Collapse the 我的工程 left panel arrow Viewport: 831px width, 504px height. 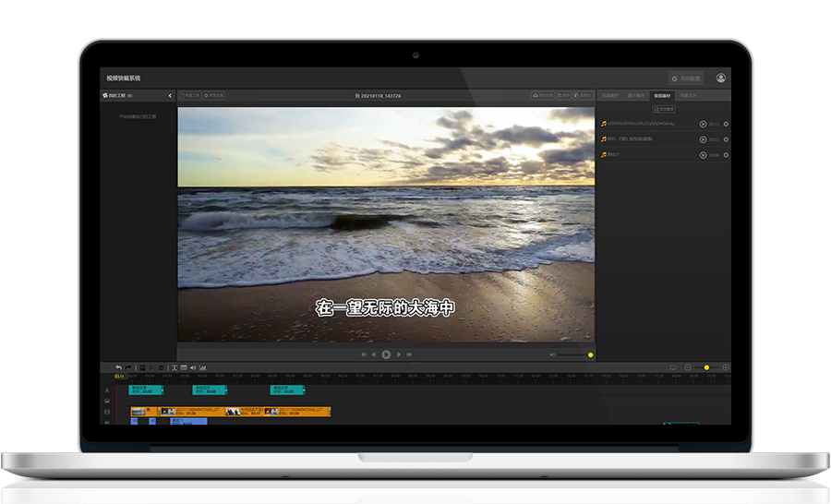pos(170,96)
